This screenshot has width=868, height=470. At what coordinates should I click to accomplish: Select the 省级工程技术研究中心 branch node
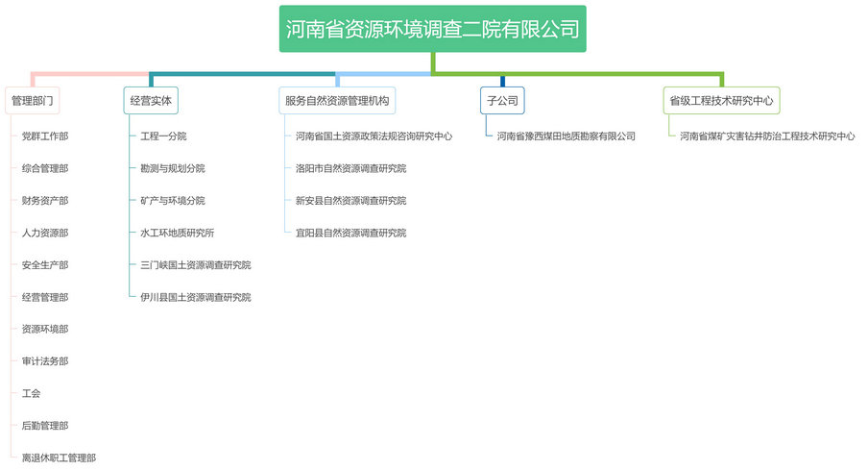tap(721, 100)
